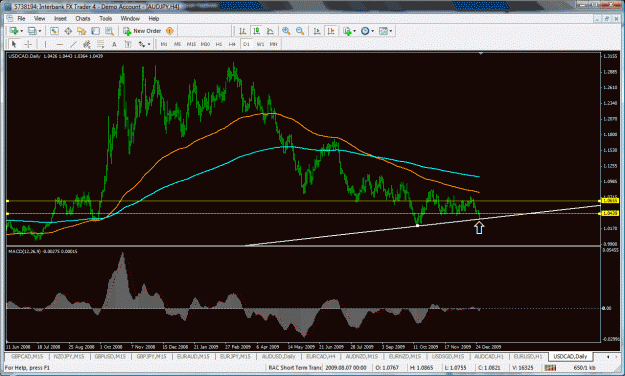Select the Cursor arrow tool
The image size is (625, 376).
pyautogui.click(x=14, y=44)
